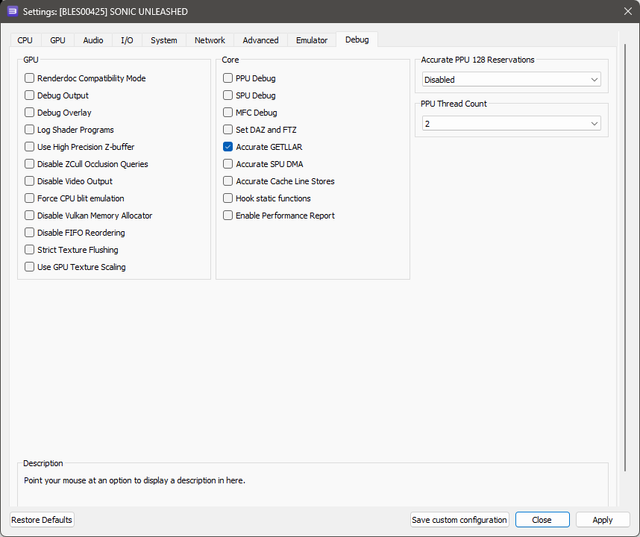Image resolution: width=640 pixels, height=537 pixels.
Task: Close the Settings window with the X button
Action: point(628,11)
